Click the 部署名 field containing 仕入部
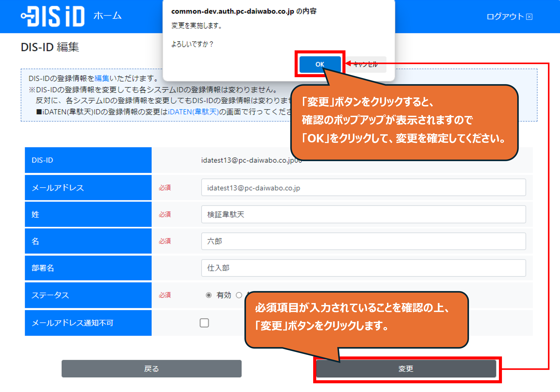Screen dimensions: 560x392 point(363,268)
